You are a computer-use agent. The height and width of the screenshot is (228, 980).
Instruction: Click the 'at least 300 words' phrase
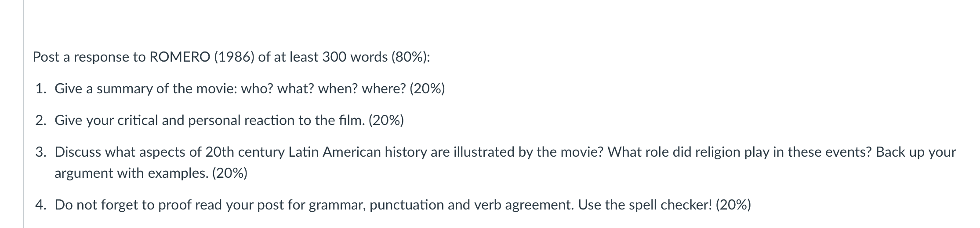click(331, 57)
